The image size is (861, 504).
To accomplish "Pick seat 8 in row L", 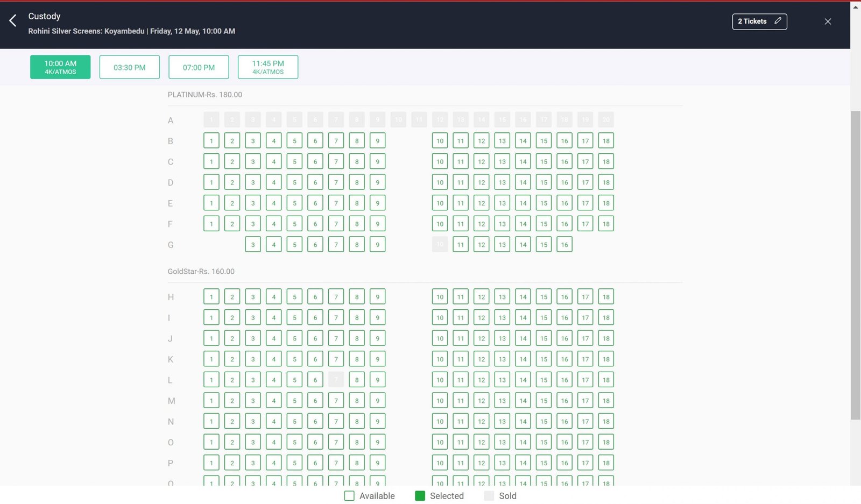I will tap(357, 380).
